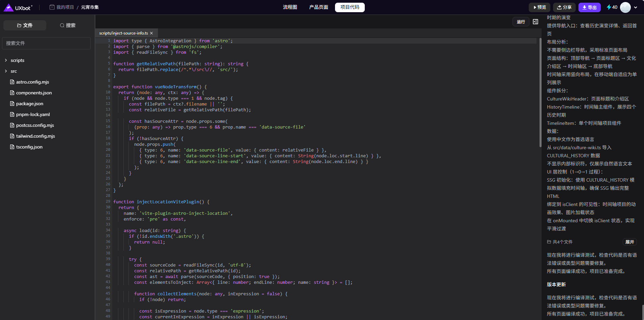This screenshot has height=320, width=644.
Task: Click the 导出 export button
Action: click(x=589, y=7)
